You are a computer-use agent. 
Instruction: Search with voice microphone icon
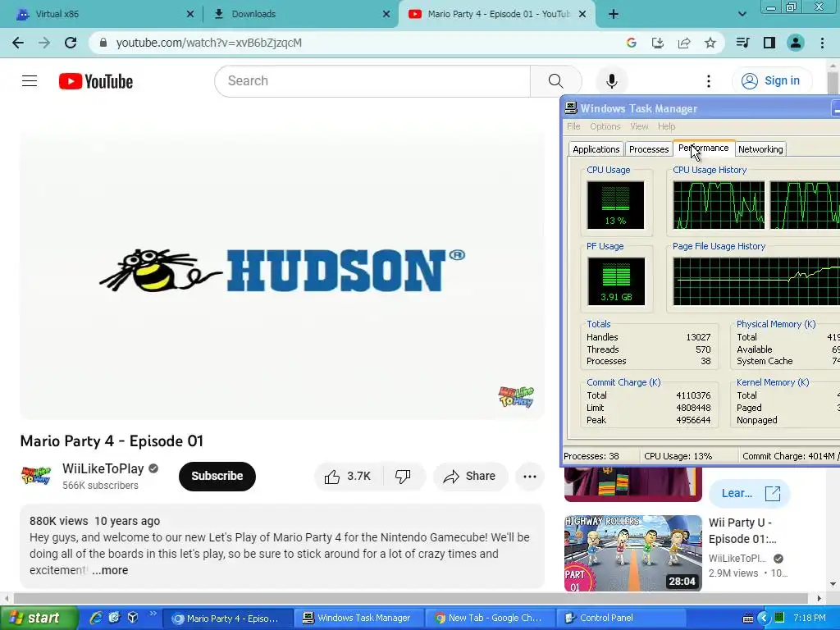tap(611, 81)
